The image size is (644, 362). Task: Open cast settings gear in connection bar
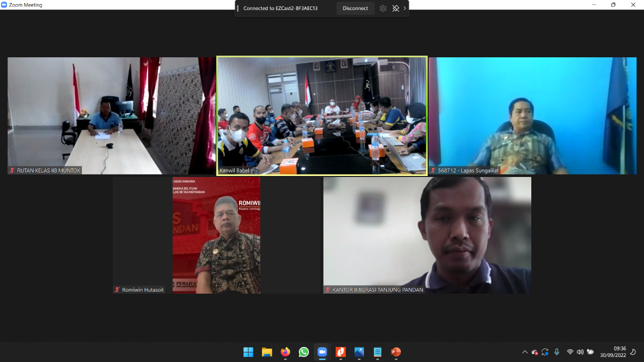click(383, 8)
